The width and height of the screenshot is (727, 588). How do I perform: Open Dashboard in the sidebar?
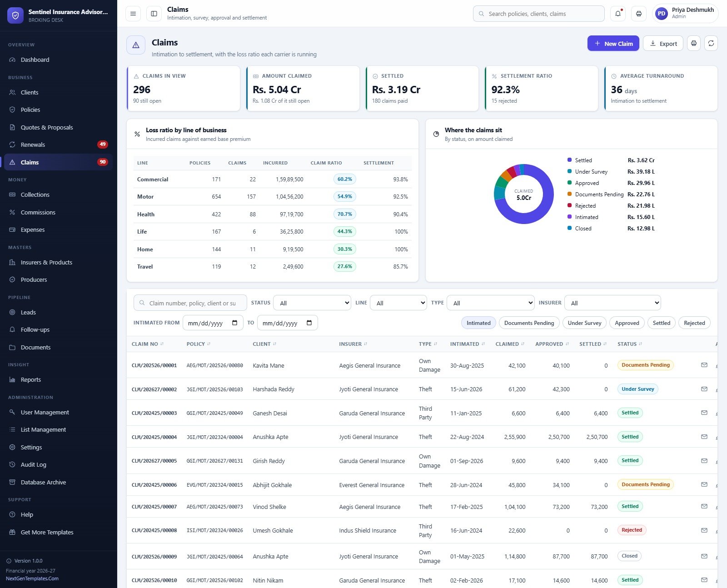[x=58, y=60]
